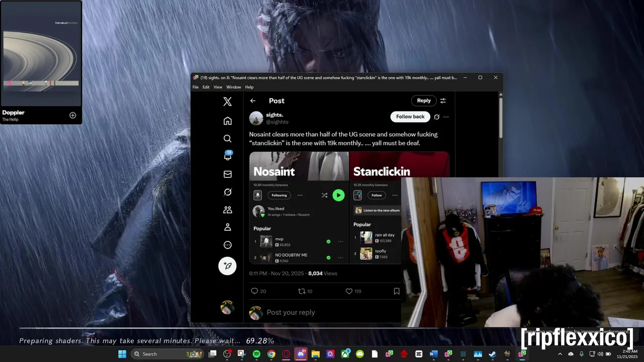The width and height of the screenshot is (644, 362).
Task: Open the Edit menu
Action: (206, 87)
